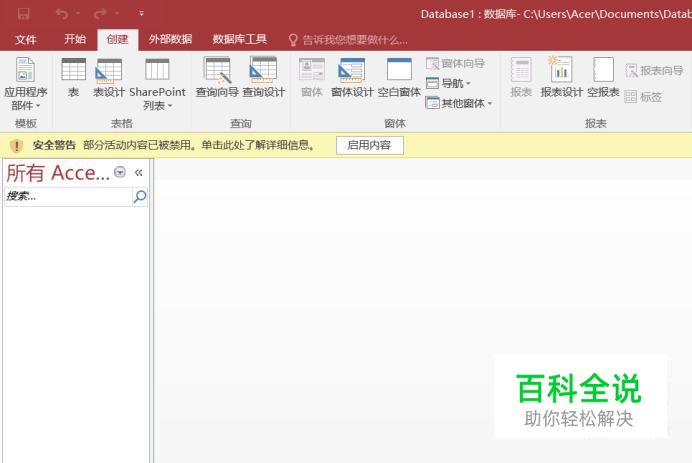Launch the 查询向导 query wizard
Screen dimensions: 692x463
click(x=217, y=78)
